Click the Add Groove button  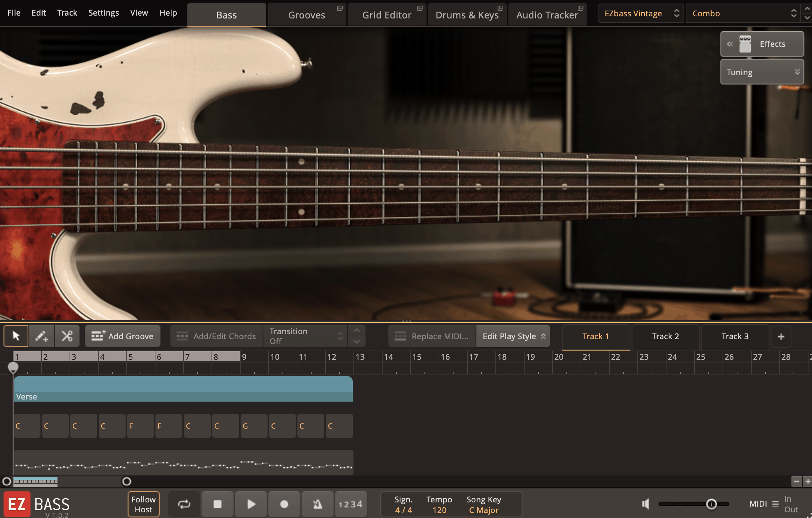[123, 336]
